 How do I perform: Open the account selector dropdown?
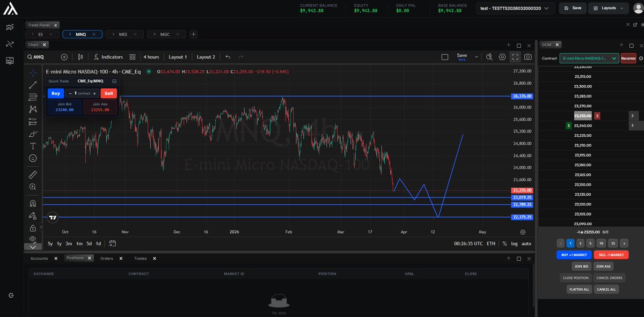pos(516,8)
